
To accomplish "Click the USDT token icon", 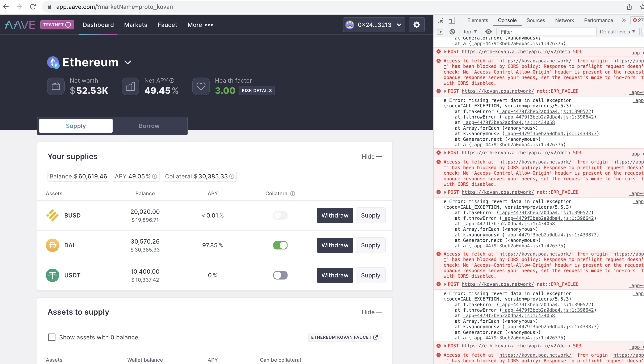I will (53, 275).
